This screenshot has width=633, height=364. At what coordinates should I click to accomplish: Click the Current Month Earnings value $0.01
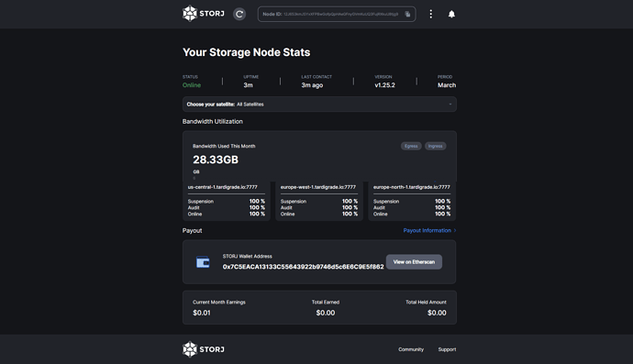pos(202,313)
